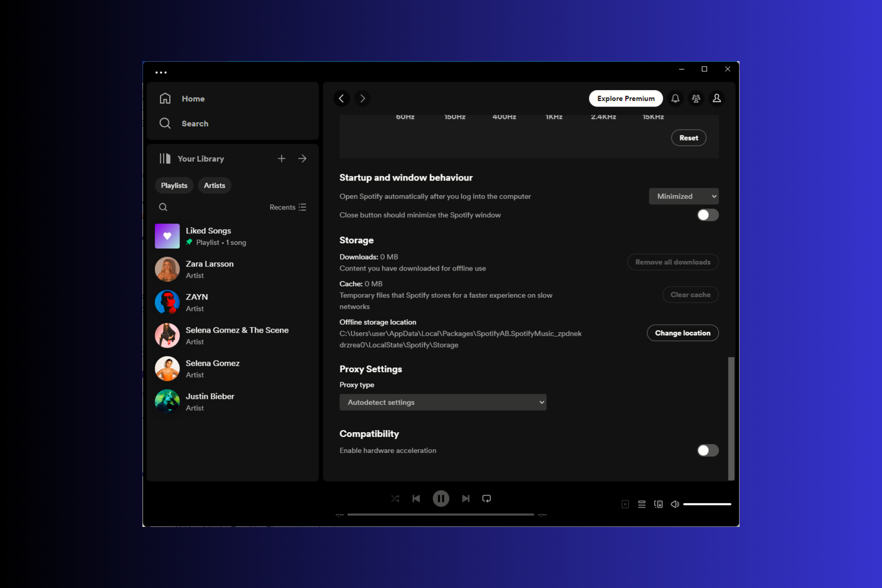Pause the current playback
The width and height of the screenshot is (882, 588).
(441, 498)
